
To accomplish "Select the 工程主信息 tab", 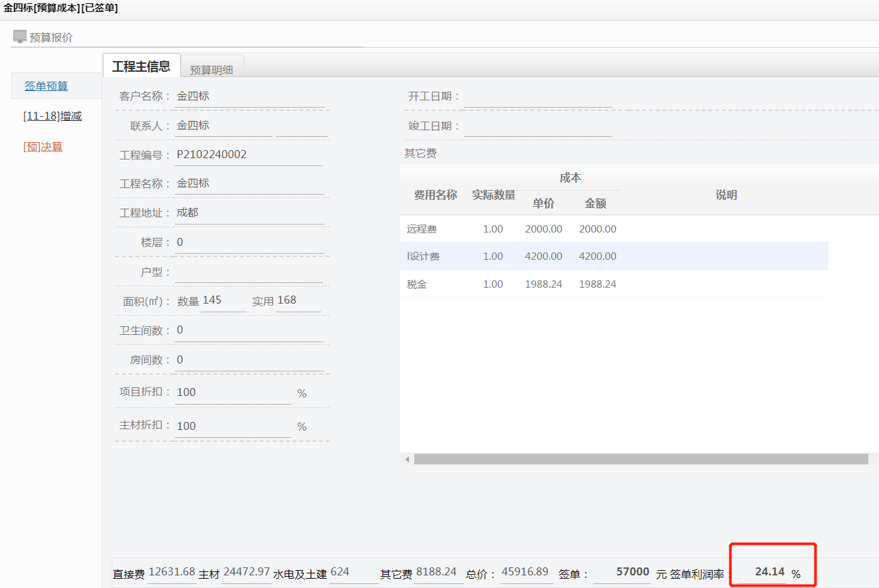I will [x=141, y=66].
